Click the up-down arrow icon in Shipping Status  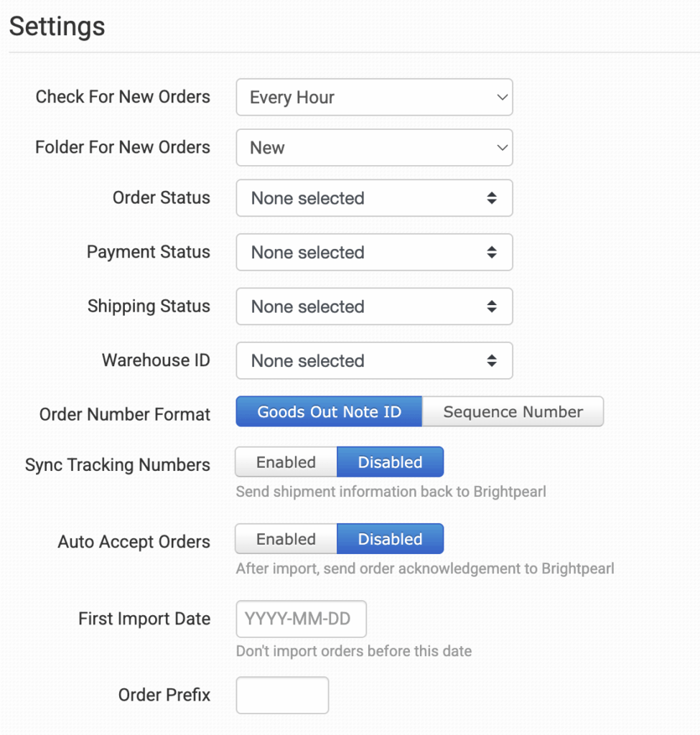(491, 306)
